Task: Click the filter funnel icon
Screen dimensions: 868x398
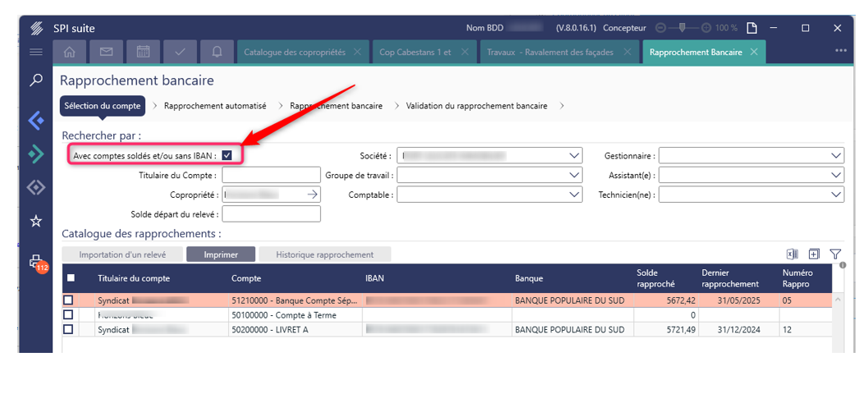Action: coord(835,254)
